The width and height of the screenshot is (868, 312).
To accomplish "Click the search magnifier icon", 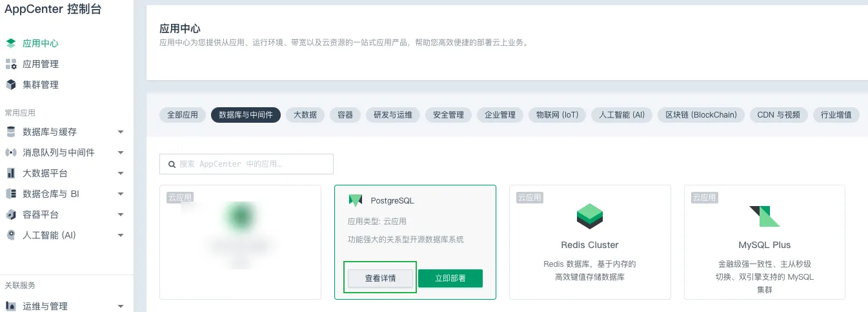I will (172, 164).
